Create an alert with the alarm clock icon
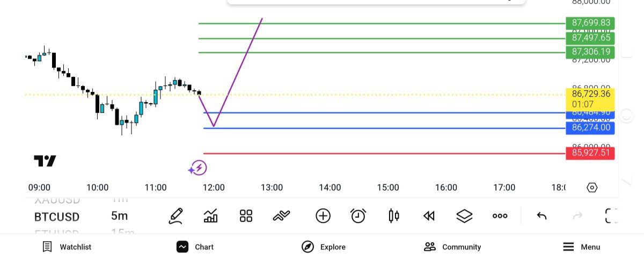The height and width of the screenshot is (260, 644). click(x=358, y=216)
